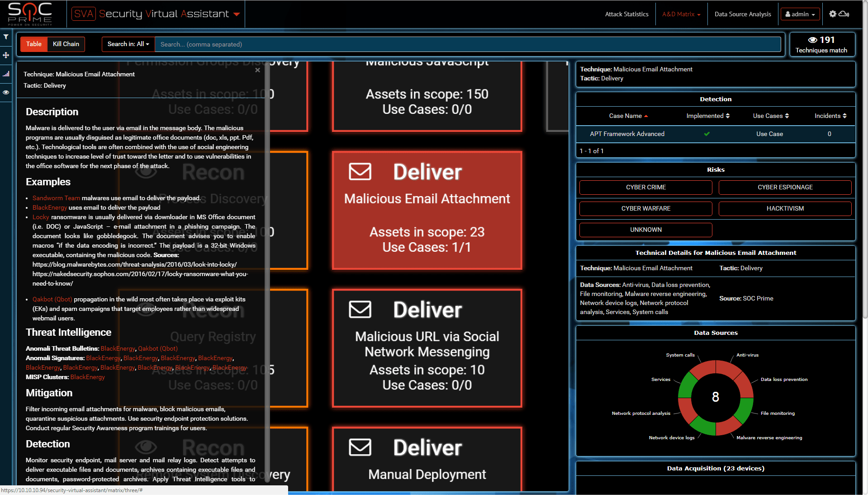Click envelope icon on Malicious Email Attachment card
This screenshot has height=498, width=868.
click(360, 172)
